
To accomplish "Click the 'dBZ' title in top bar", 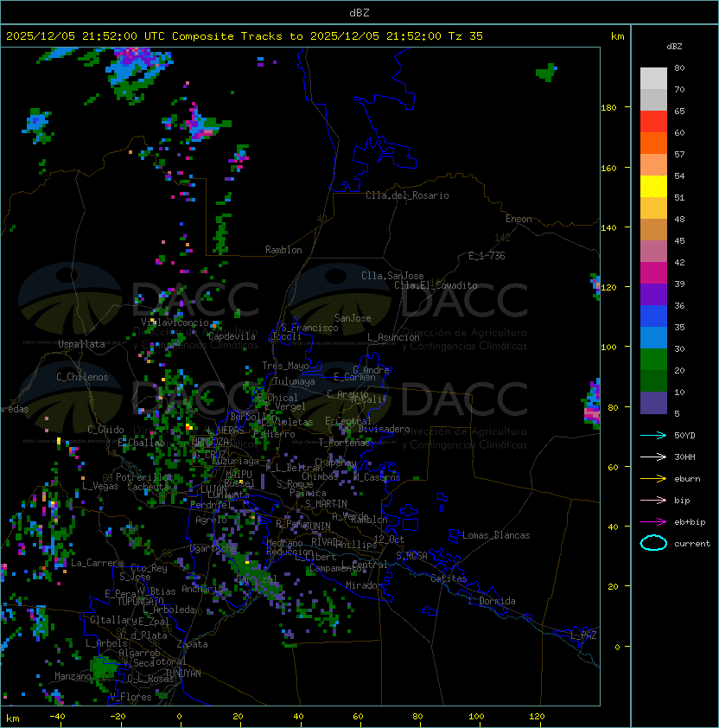I will [359, 13].
